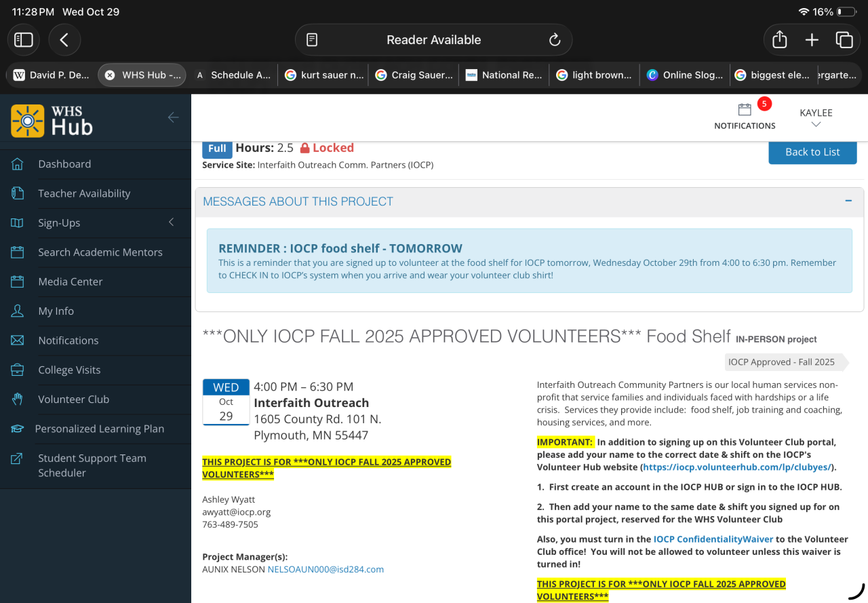Image resolution: width=868 pixels, height=603 pixels.
Task: Open the KAYLEE user dropdown
Action: click(816, 117)
